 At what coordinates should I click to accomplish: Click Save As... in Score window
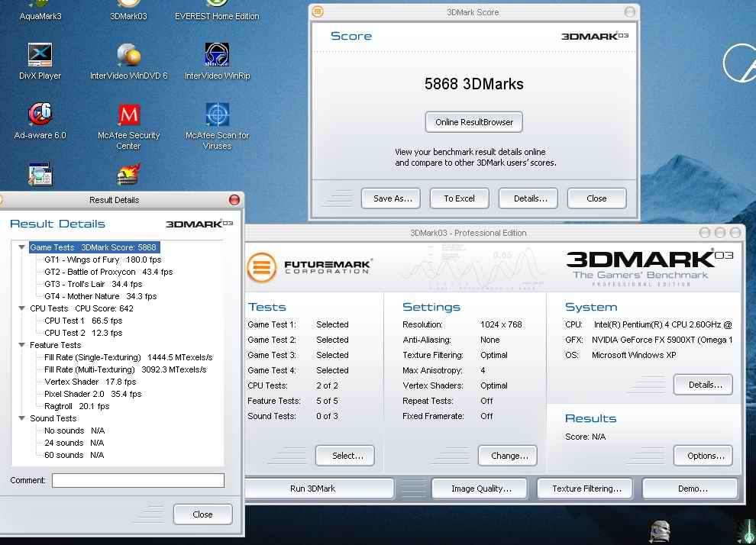pyautogui.click(x=390, y=198)
